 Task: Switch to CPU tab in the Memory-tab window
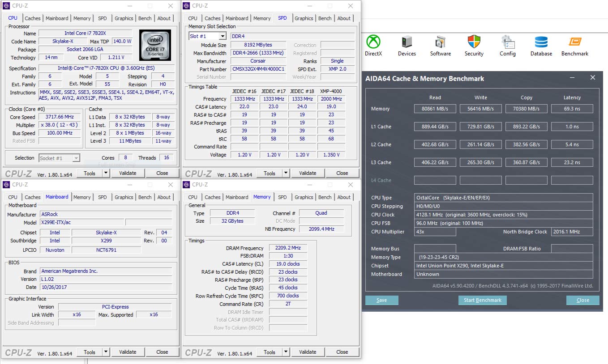[x=193, y=197]
